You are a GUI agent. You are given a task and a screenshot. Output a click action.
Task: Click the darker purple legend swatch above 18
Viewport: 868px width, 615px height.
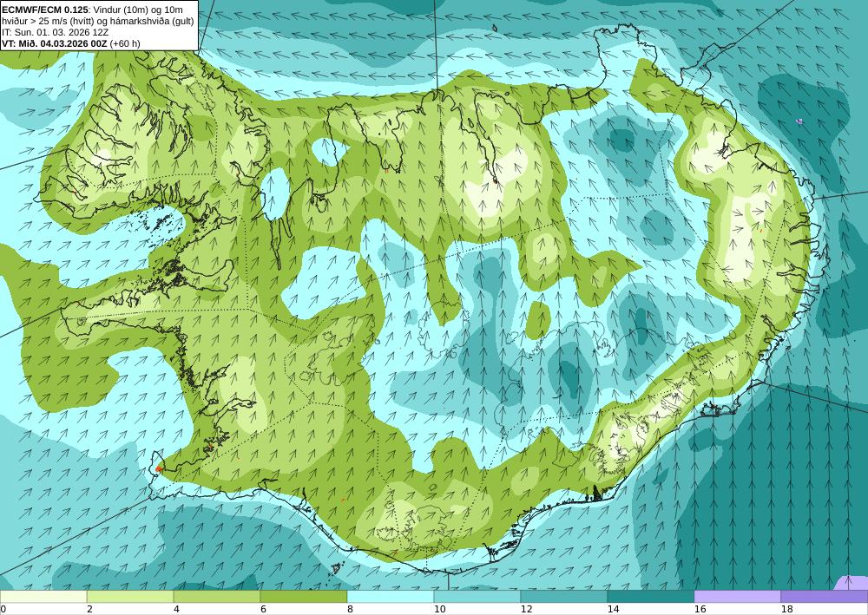tap(825, 597)
